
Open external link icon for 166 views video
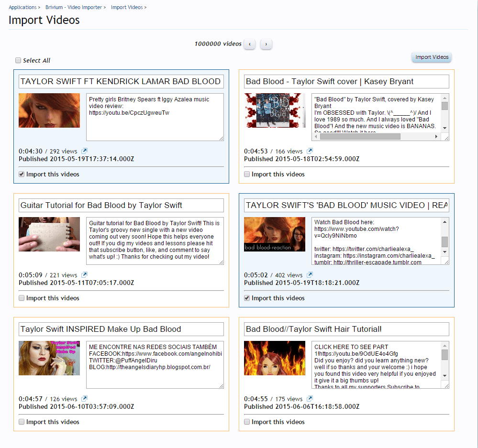(310, 151)
